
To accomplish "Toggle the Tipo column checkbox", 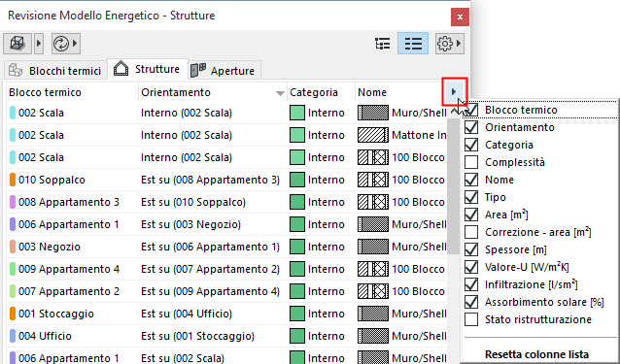I will [471, 197].
